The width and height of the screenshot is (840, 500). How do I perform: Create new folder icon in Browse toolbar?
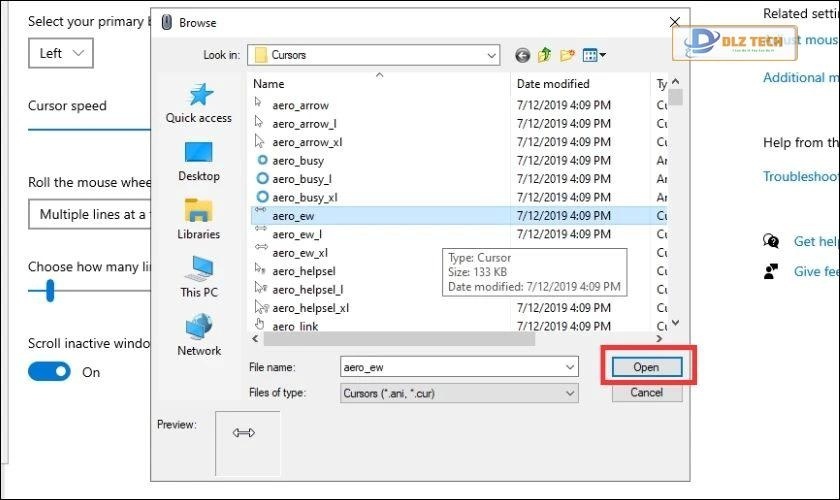coord(567,55)
